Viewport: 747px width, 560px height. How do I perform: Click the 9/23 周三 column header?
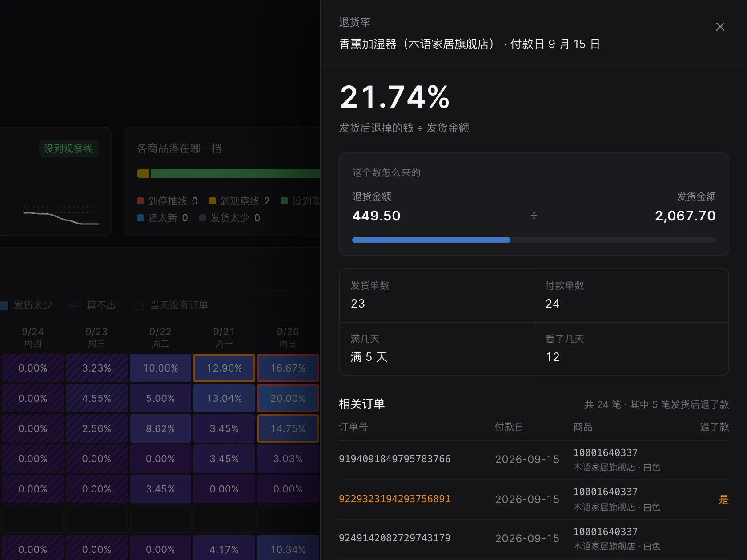click(x=96, y=337)
